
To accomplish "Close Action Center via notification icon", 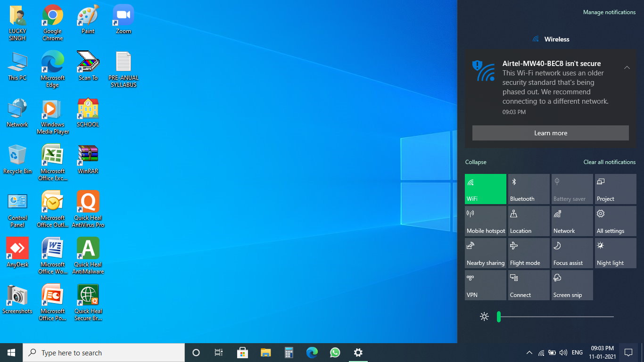I will (628, 353).
